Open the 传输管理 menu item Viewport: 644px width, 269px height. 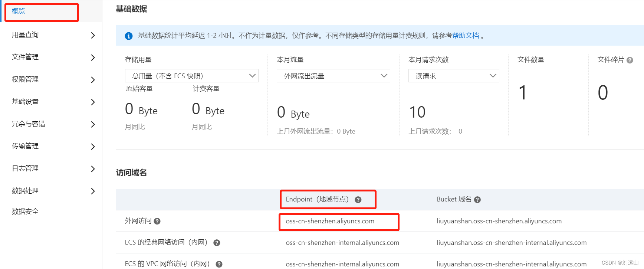coord(25,146)
